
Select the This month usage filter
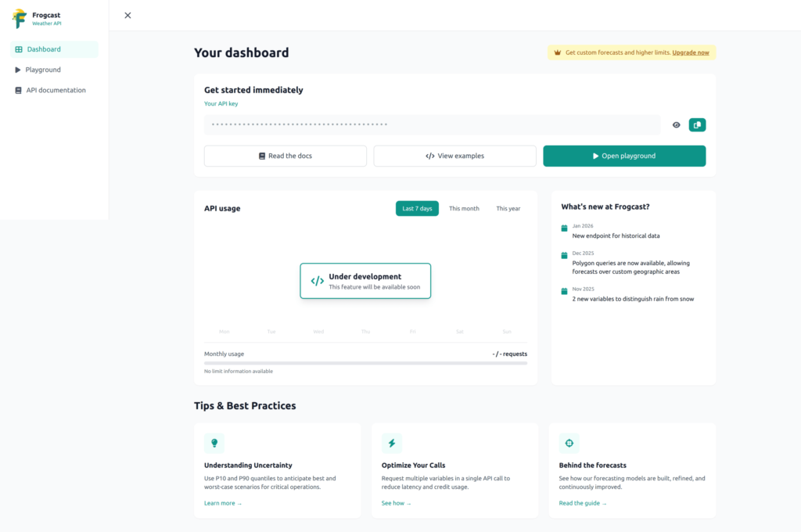click(x=464, y=208)
